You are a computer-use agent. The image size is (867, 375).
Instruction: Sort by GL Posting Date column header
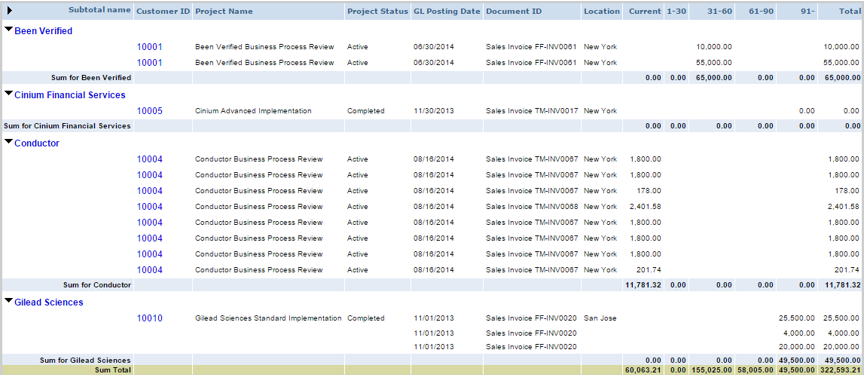tap(447, 11)
